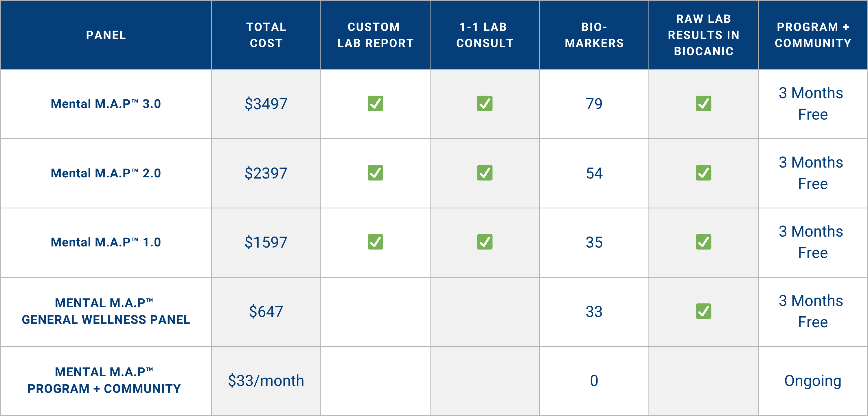The image size is (868, 416).
Task: Click Custom Lab Report checkmark for M.A.P 3.0
Action: click(x=375, y=104)
